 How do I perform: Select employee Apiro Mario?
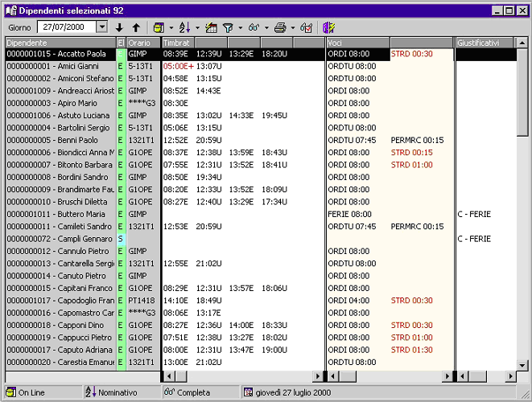pyautogui.click(x=60, y=103)
